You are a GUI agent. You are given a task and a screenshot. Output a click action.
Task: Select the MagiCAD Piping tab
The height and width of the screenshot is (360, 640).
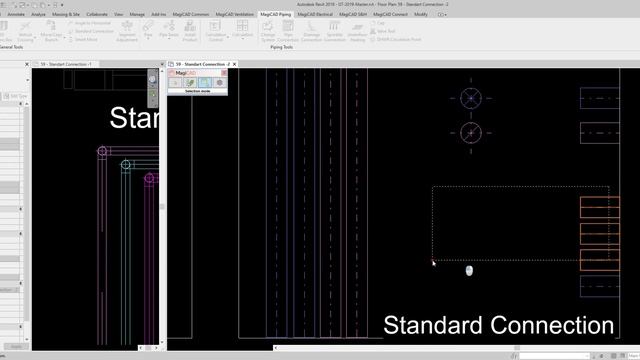[276, 14]
